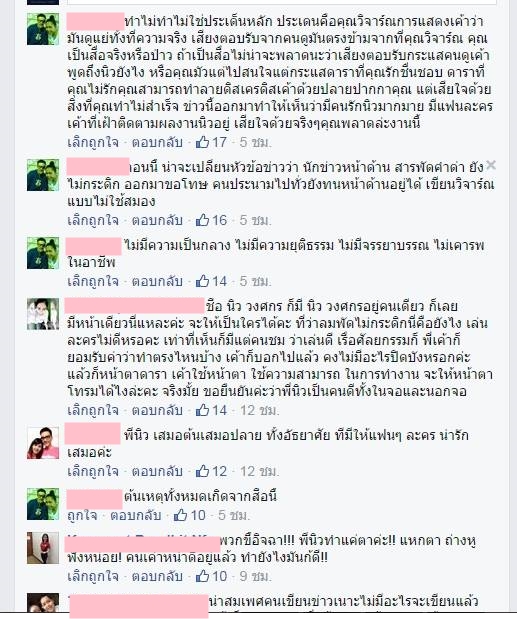Open the 5 hours timestamp on the 16-likes comment
Viewport: 517px width, 619px height.
255,220
